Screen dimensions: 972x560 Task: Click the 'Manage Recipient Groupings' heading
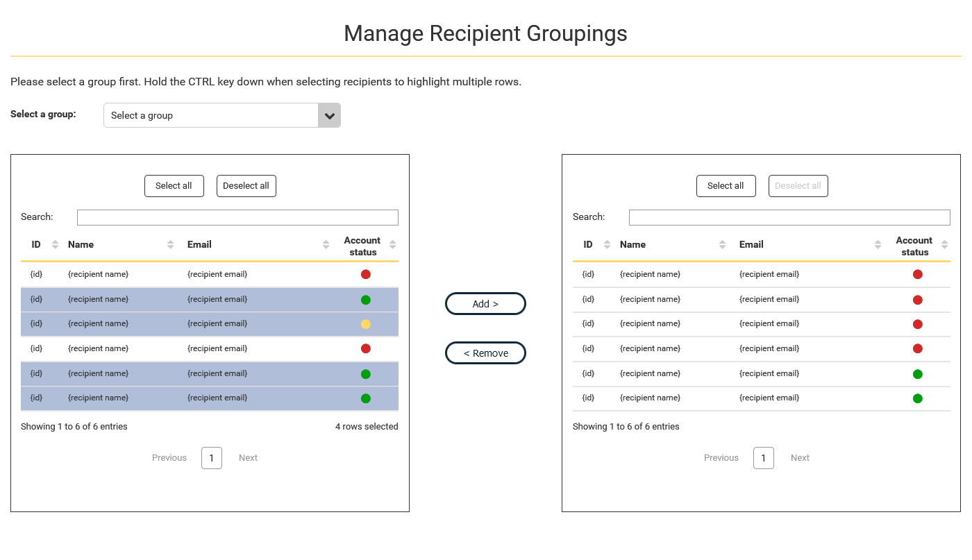[x=486, y=33]
